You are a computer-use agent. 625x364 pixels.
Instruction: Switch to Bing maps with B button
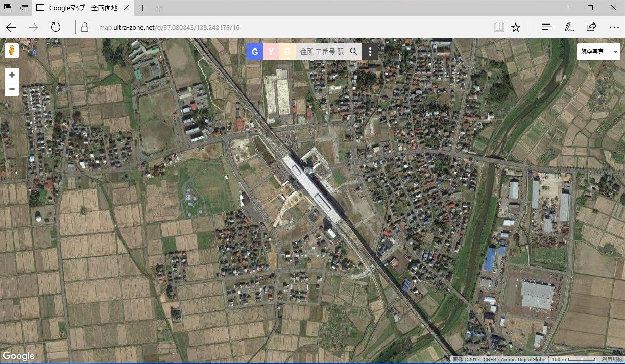287,52
